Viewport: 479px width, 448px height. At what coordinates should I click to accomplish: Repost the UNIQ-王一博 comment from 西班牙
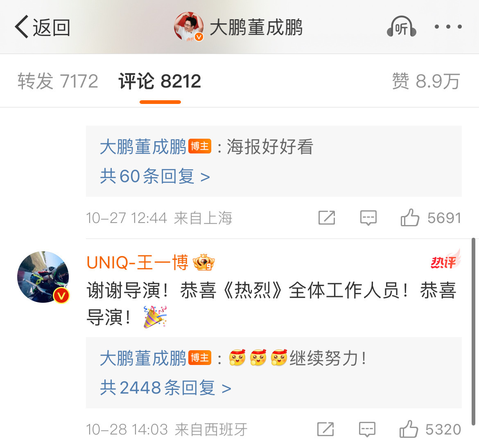point(325,429)
